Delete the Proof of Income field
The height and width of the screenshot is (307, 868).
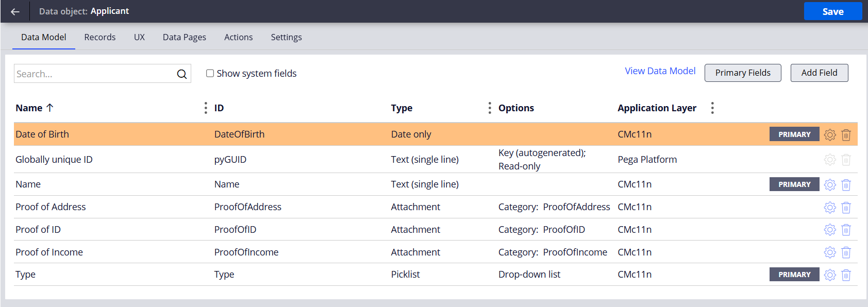point(846,252)
